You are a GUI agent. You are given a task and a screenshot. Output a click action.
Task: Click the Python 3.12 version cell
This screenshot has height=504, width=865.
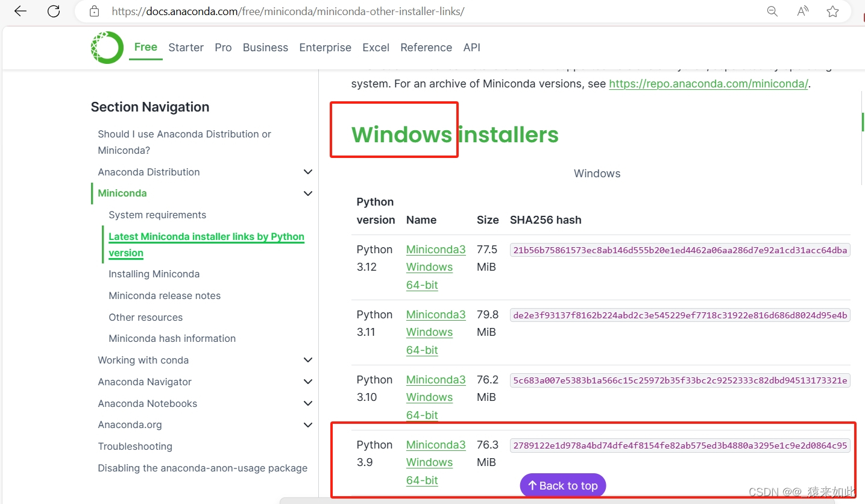(x=374, y=258)
